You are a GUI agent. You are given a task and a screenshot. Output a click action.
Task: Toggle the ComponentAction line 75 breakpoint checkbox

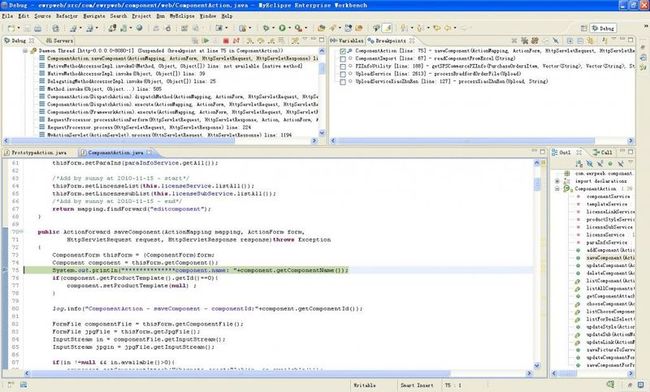pos(343,51)
